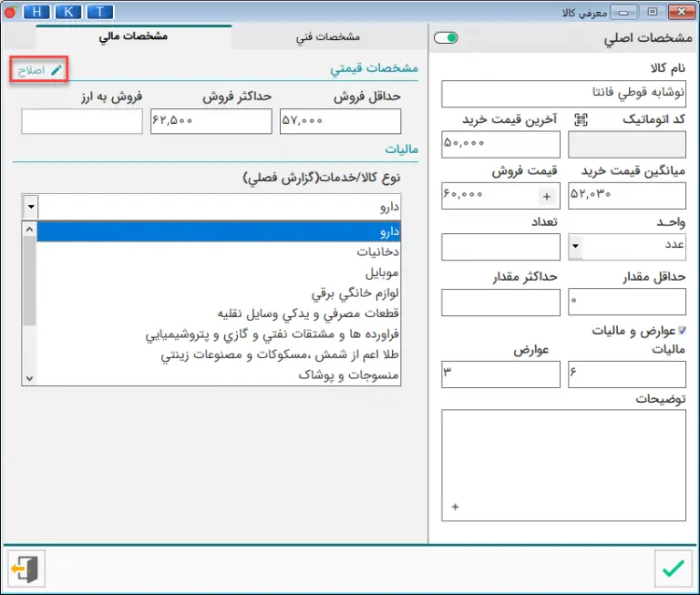The height and width of the screenshot is (595, 700).
Task: Click the plus icon in توضیحات box
Action: pos(455,508)
